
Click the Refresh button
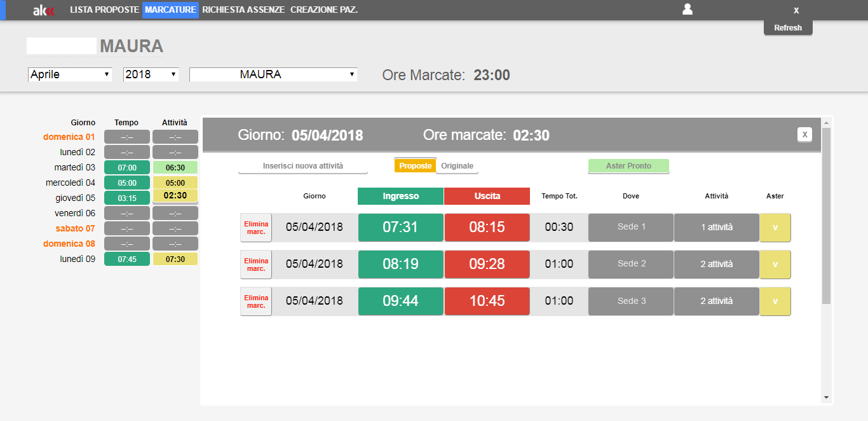coord(788,27)
